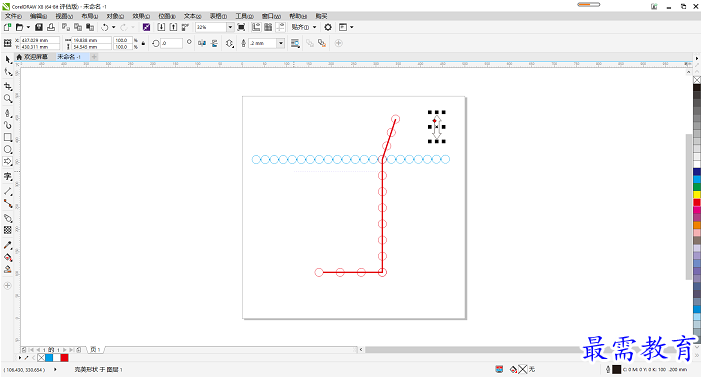The height and width of the screenshot is (380, 704).
Task: Click the no-color X swatch in palette
Action: pos(697,80)
